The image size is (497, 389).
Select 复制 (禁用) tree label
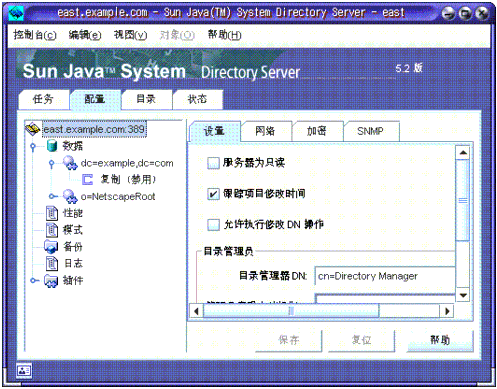[x=128, y=179]
